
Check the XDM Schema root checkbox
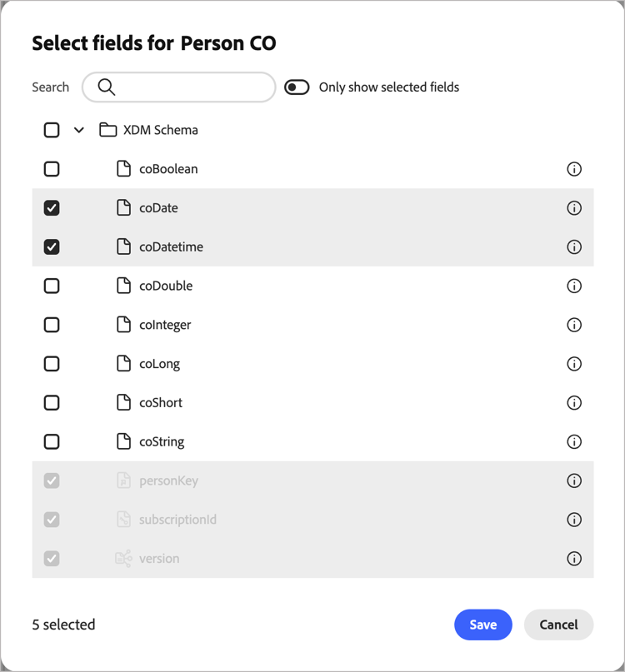[52, 130]
